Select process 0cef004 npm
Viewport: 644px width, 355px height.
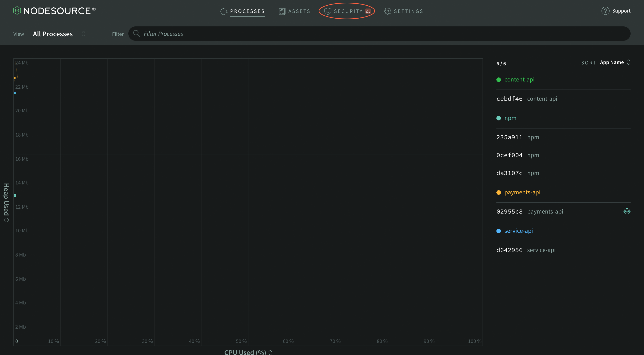563,155
